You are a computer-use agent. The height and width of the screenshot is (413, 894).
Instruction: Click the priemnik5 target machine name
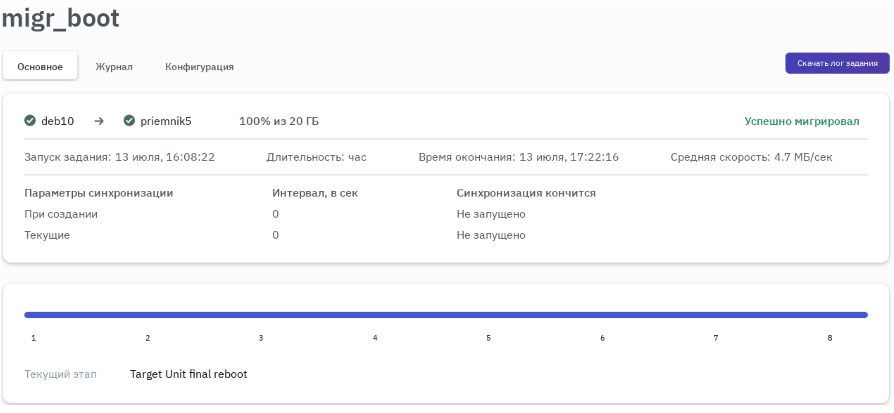point(166,121)
